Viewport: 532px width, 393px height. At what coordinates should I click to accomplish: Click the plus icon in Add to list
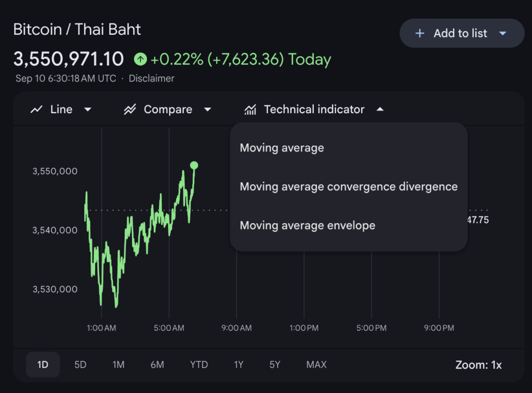(420, 33)
